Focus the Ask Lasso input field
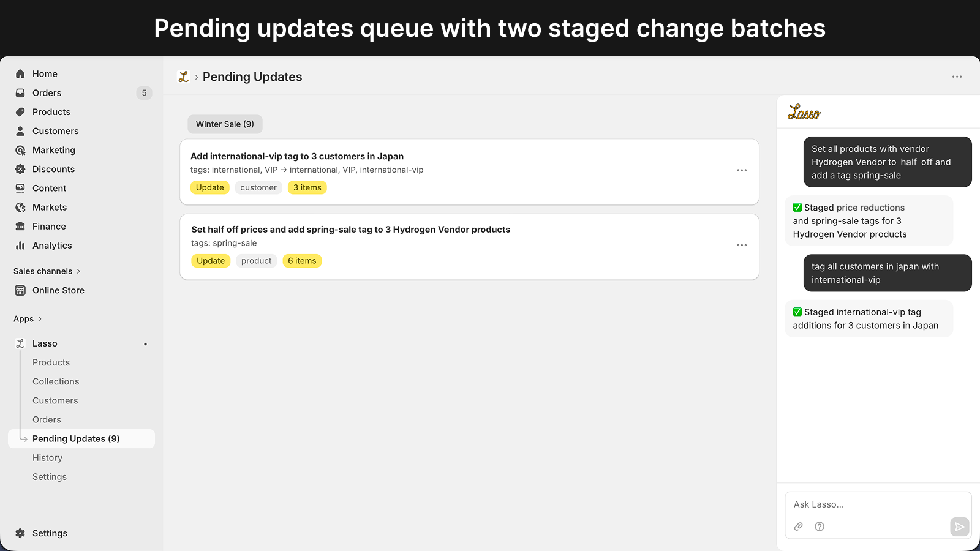The height and width of the screenshot is (551, 980). pos(878,504)
